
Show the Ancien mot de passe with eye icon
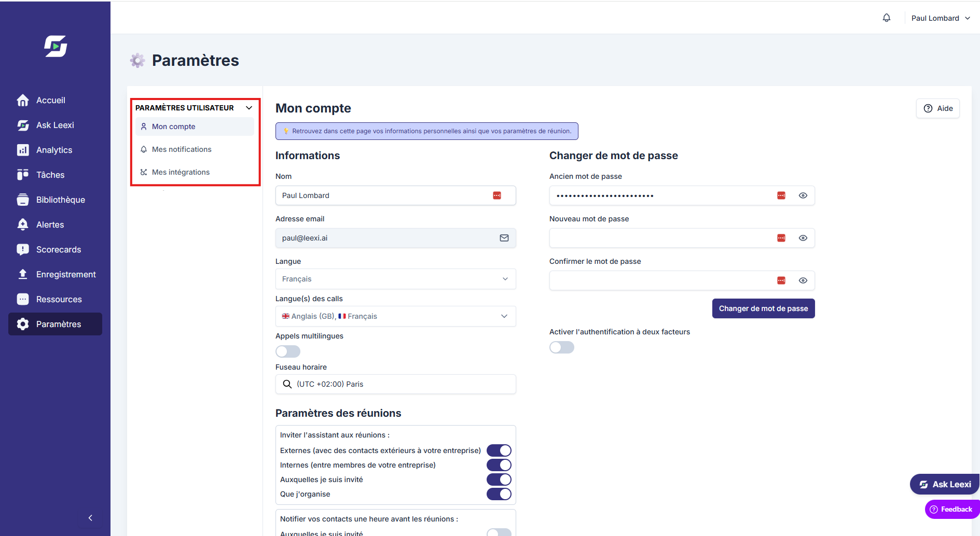pos(803,195)
